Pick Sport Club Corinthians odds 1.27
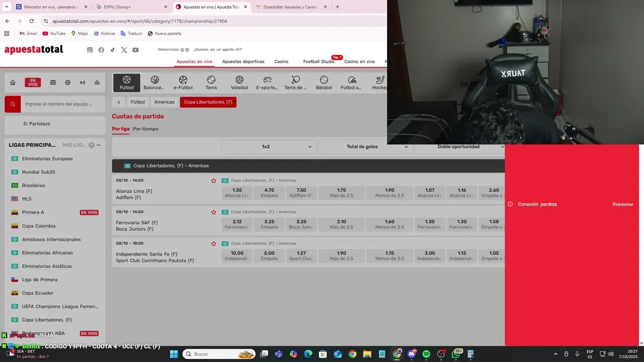The width and height of the screenshot is (644, 362). (x=301, y=256)
